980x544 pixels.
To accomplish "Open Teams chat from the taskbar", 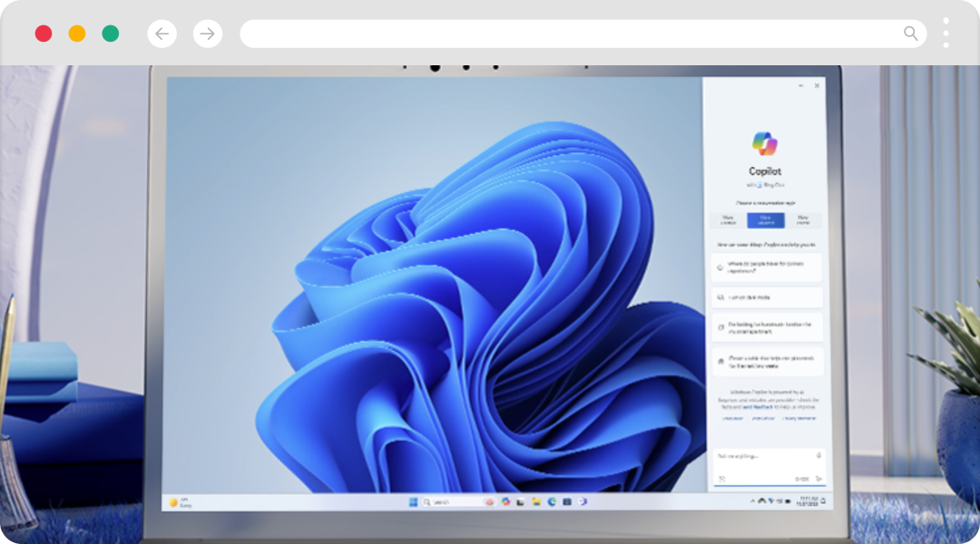I will click(583, 501).
